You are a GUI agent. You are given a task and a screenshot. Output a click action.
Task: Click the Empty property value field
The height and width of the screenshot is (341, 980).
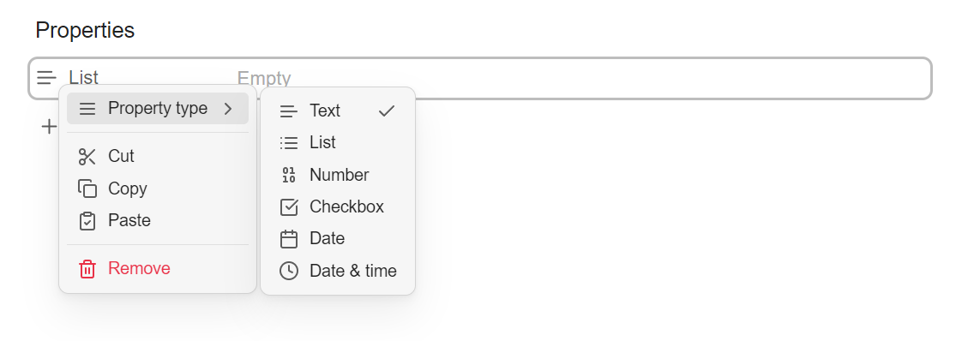coord(581,78)
